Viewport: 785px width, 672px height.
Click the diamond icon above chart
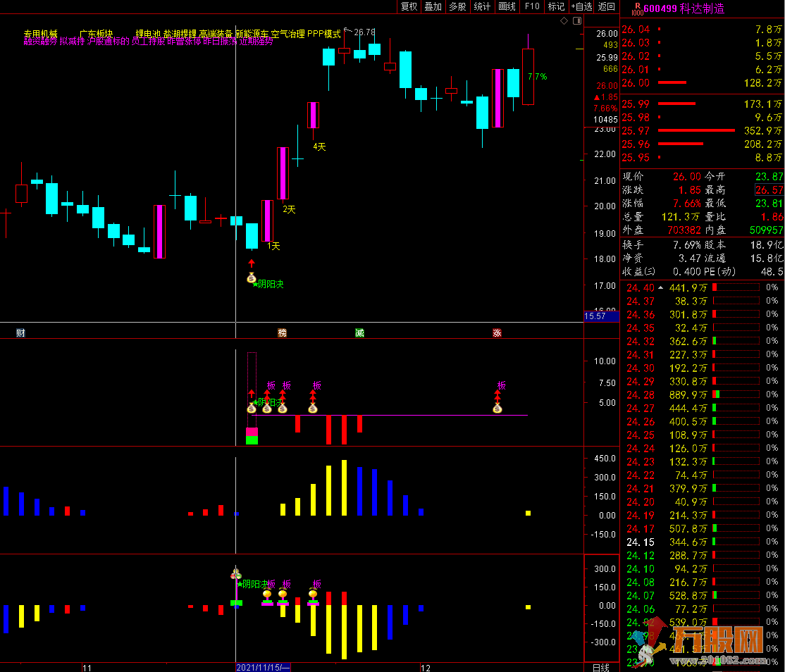564,20
